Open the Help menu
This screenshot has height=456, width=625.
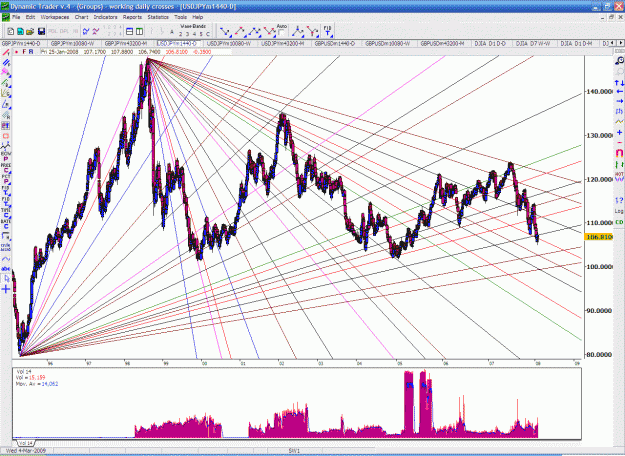pos(198,17)
